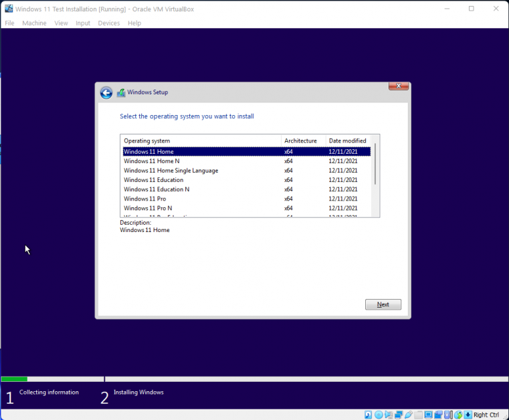The height and width of the screenshot is (420, 509).
Task: Select the Windows 11 Education row
Action: [247, 180]
